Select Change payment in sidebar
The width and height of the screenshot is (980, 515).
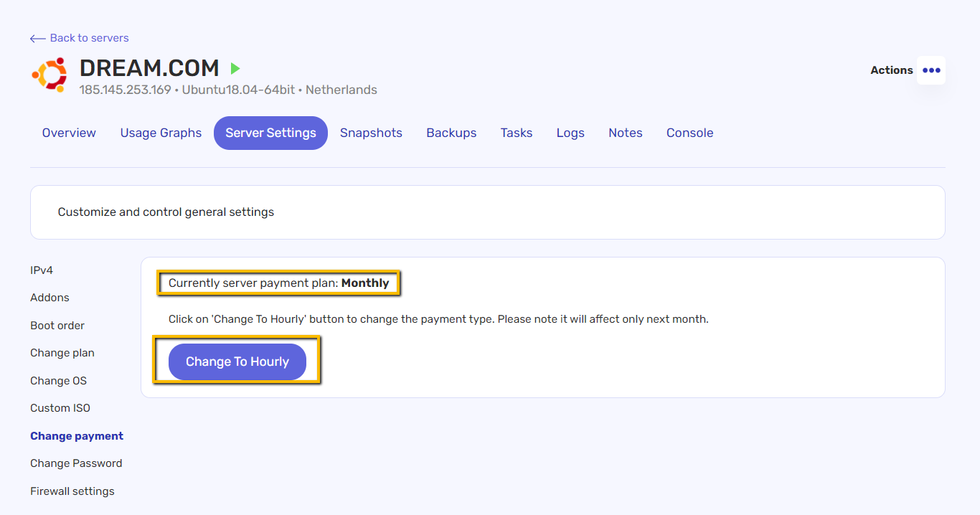tap(77, 436)
